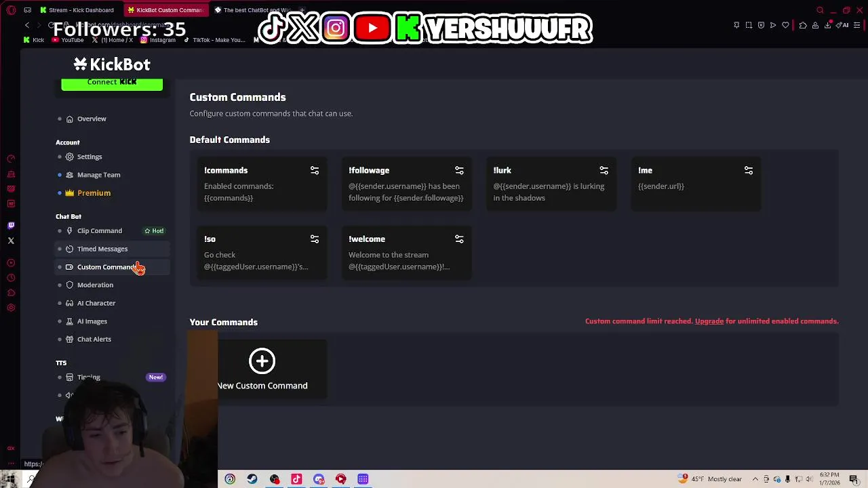Open Opera AI assistant toolbar icon
868x488 pixels.
(x=842, y=25)
